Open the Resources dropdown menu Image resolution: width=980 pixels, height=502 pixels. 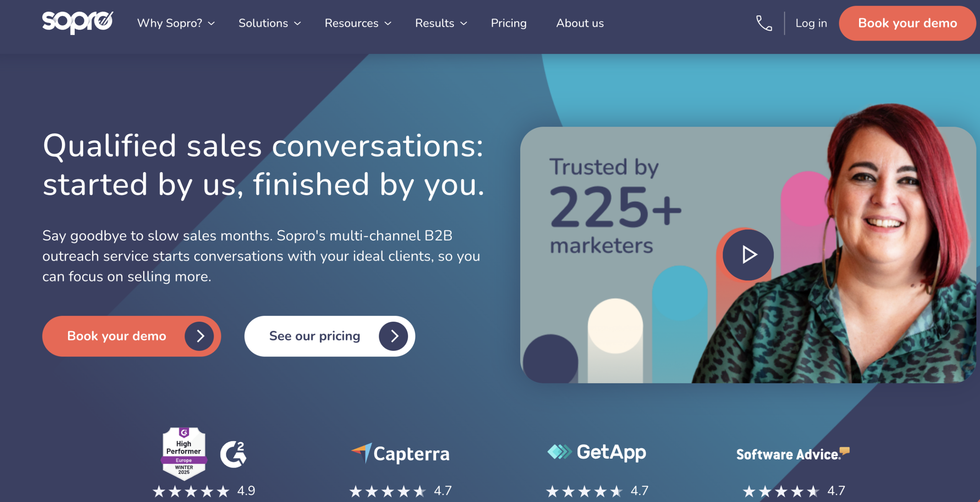click(x=358, y=23)
